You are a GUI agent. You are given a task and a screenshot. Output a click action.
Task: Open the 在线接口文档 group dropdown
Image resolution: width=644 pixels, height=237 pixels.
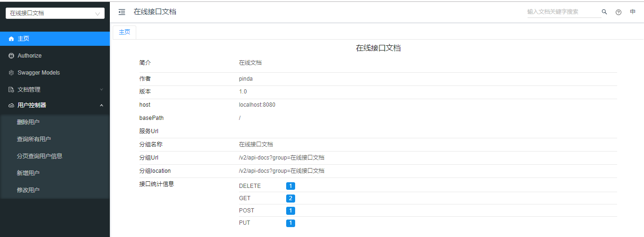(x=55, y=13)
